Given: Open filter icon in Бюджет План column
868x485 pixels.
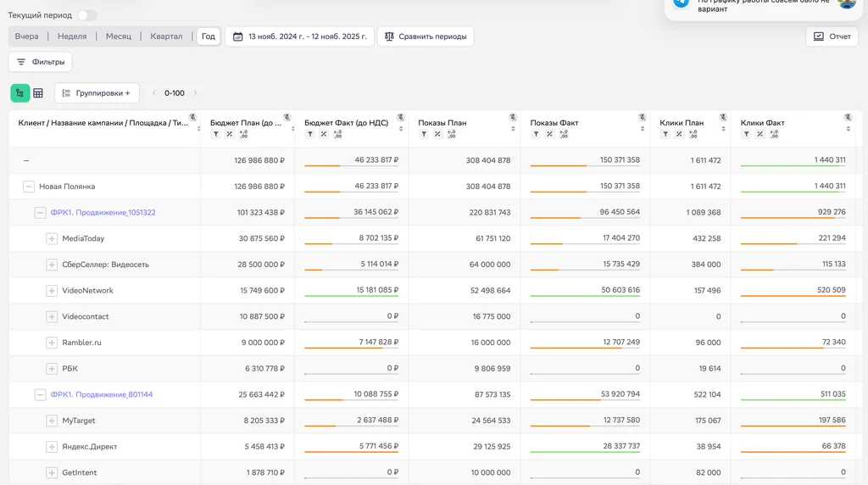Looking at the screenshot, I should point(216,135).
